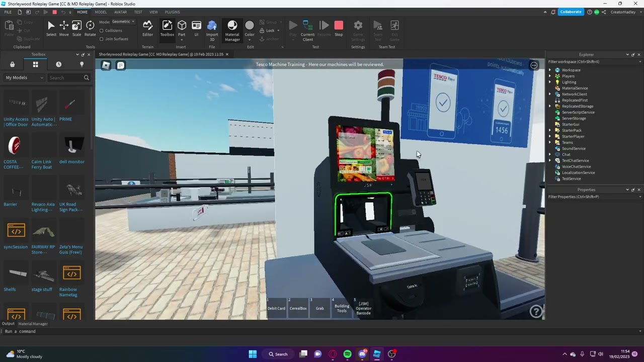Click the Current: Client view switch
The image size is (644, 362).
[308, 30]
